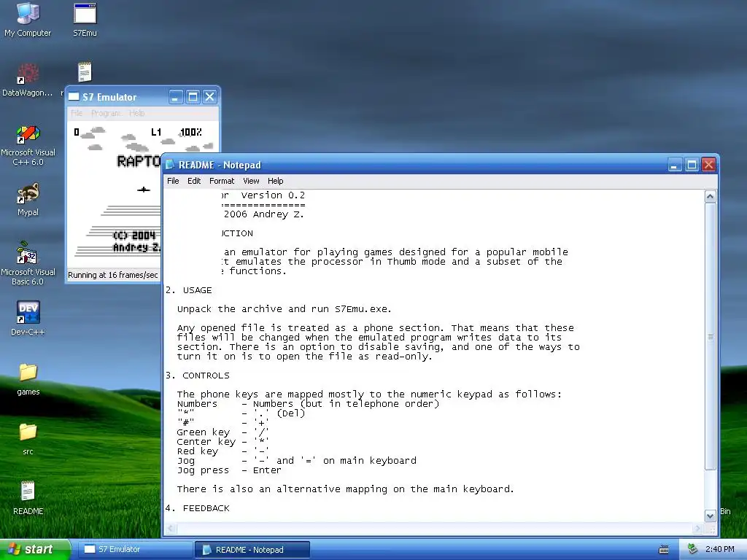Minimize the S7 Emulator window
Screen dimensions: 747x560
coord(175,97)
